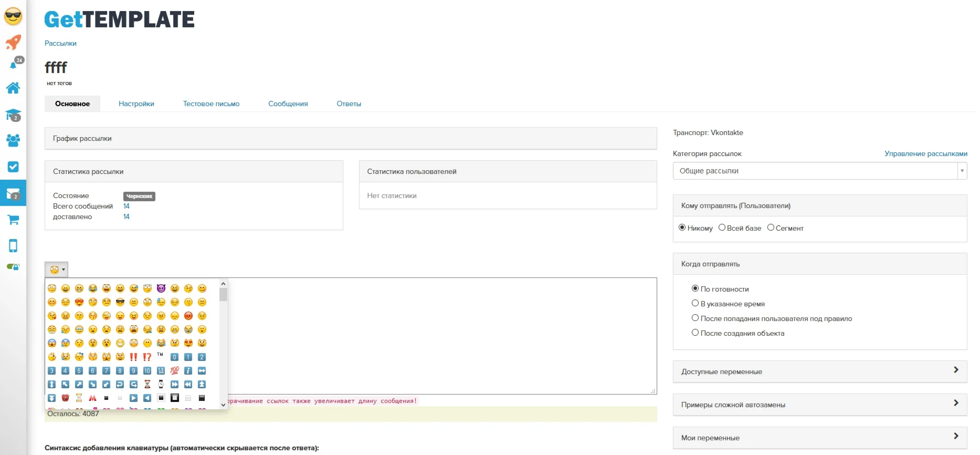
Task: Click the 'нет тегов' tags label
Action: 59,83
